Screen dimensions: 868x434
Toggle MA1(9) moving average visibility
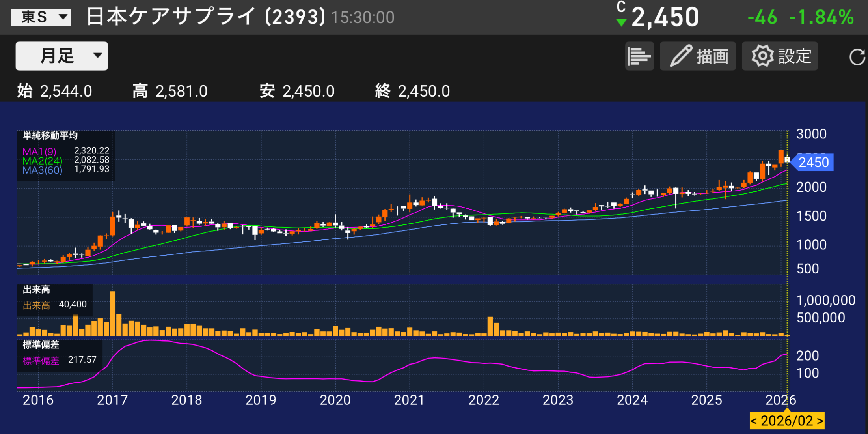coord(39,151)
